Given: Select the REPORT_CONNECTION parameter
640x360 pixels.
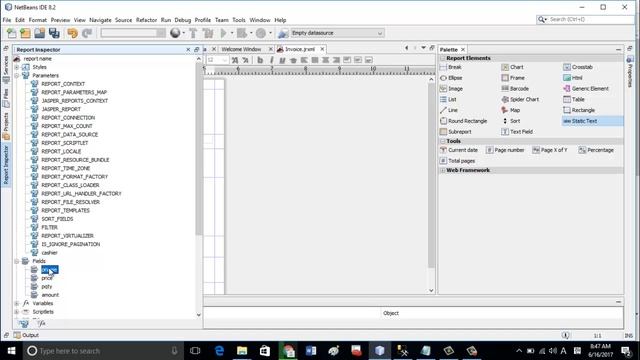Looking at the screenshot, I should 68,118.
